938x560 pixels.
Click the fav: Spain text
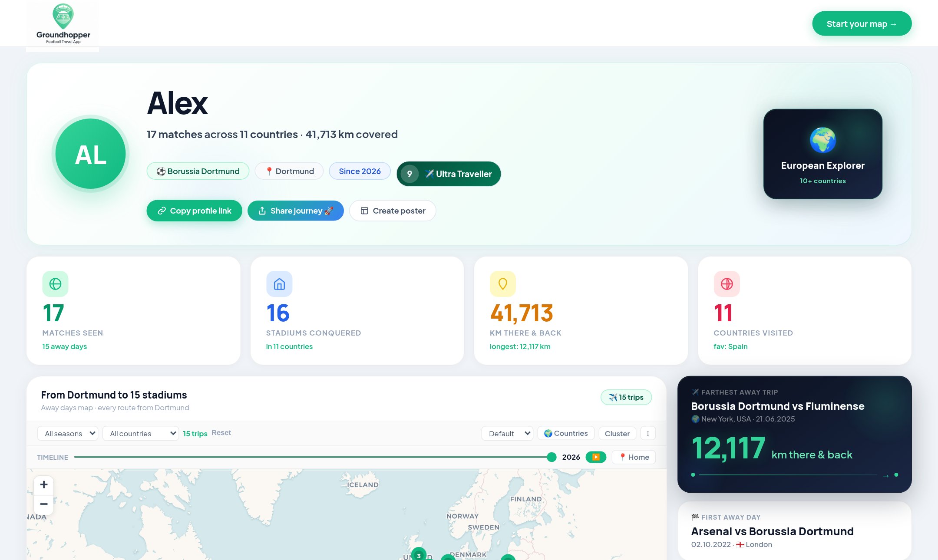tap(730, 346)
